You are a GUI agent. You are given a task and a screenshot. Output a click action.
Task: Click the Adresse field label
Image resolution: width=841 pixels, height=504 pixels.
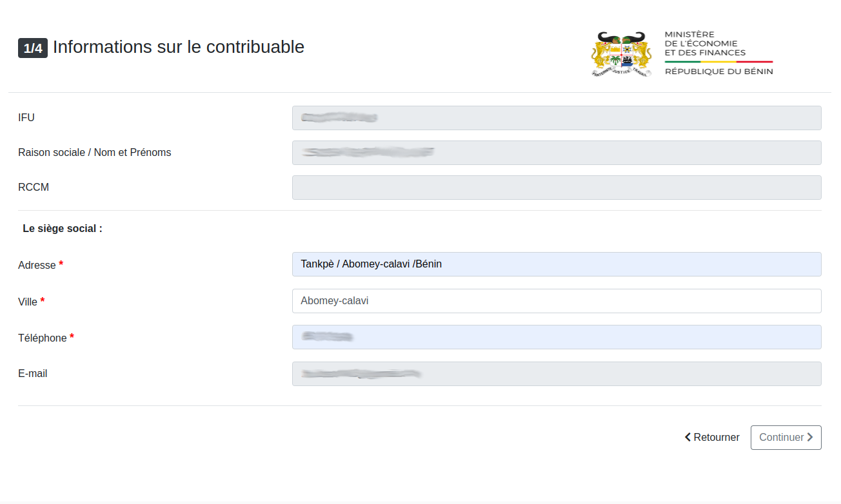[x=37, y=266]
